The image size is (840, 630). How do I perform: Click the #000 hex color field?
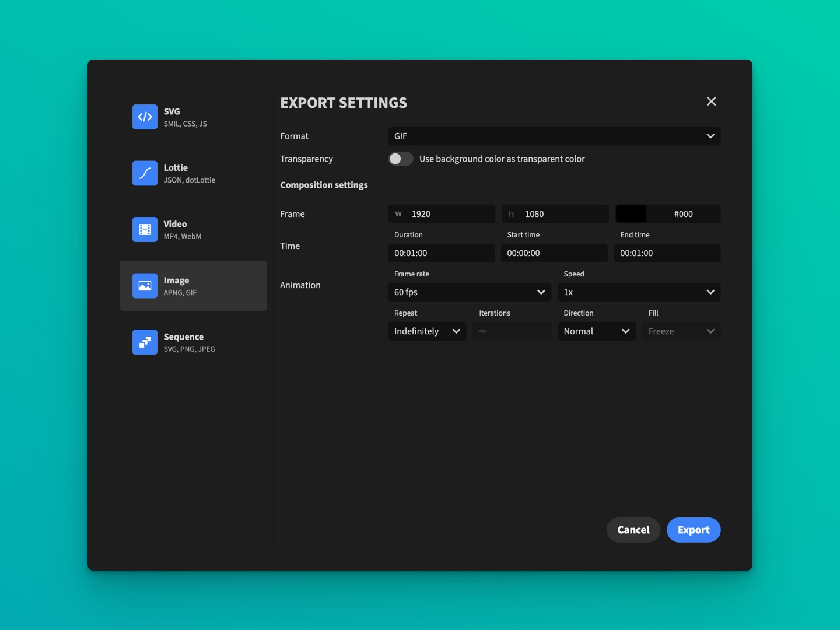pos(683,214)
